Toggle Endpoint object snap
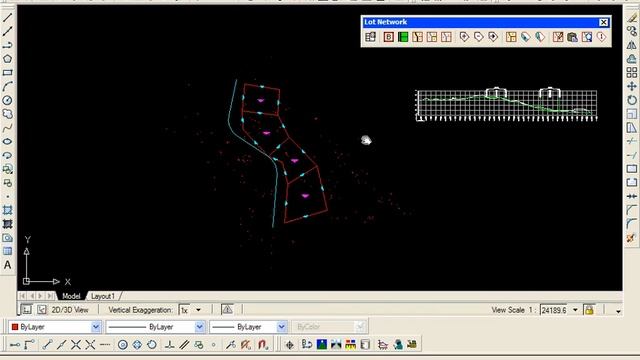This screenshot has width=640, height=360. pos(47,345)
